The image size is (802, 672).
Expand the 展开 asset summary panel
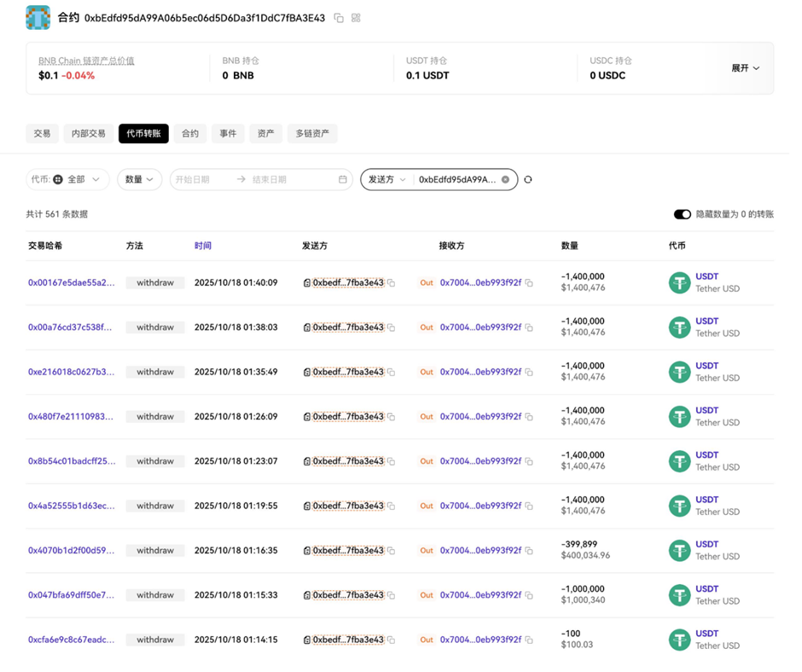click(x=745, y=68)
